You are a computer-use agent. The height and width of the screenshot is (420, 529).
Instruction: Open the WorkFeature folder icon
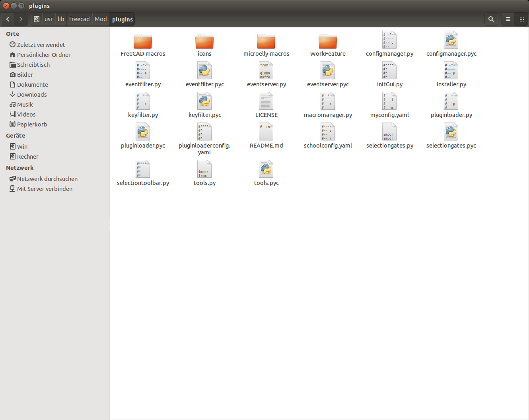(328, 41)
